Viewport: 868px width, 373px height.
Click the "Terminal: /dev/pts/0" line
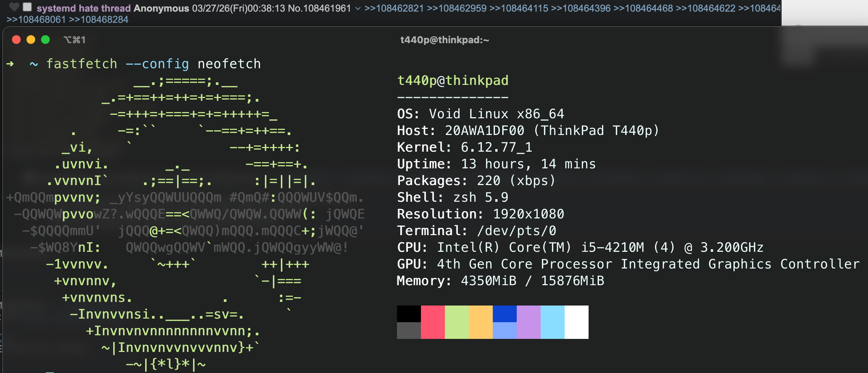point(476,231)
